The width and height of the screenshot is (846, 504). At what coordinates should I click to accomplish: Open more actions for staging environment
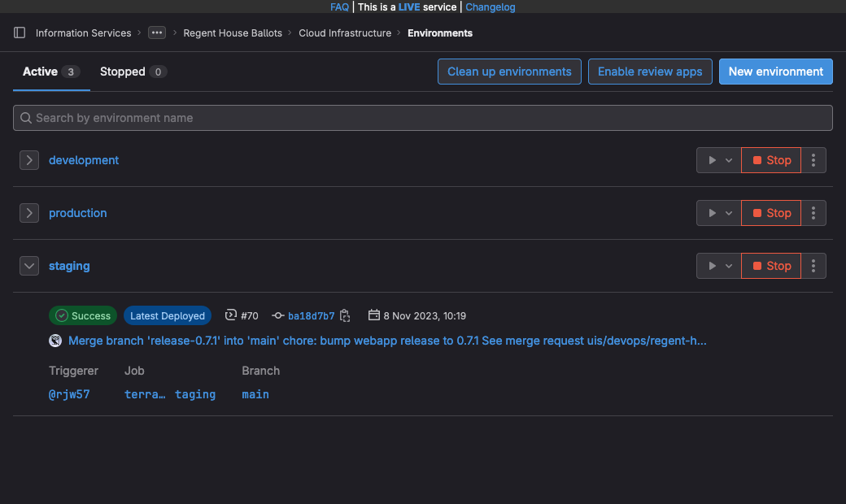point(813,266)
